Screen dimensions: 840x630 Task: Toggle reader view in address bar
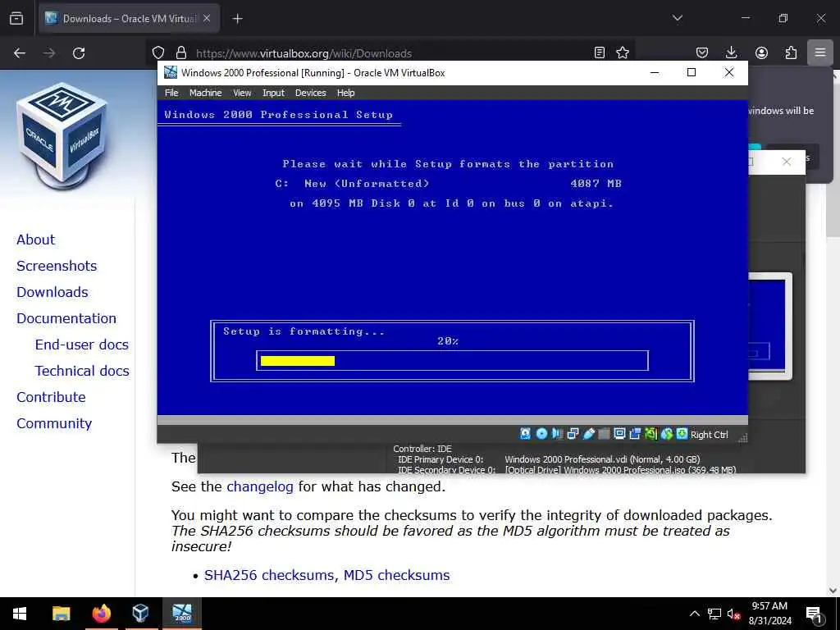(x=600, y=52)
